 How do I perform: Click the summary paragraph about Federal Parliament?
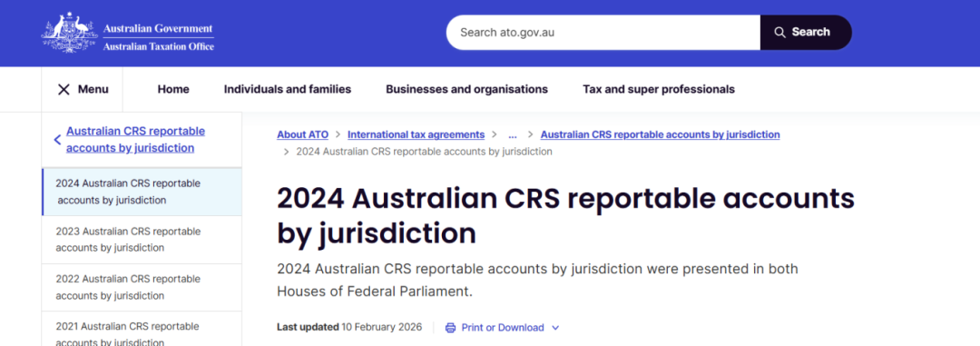tap(537, 281)
